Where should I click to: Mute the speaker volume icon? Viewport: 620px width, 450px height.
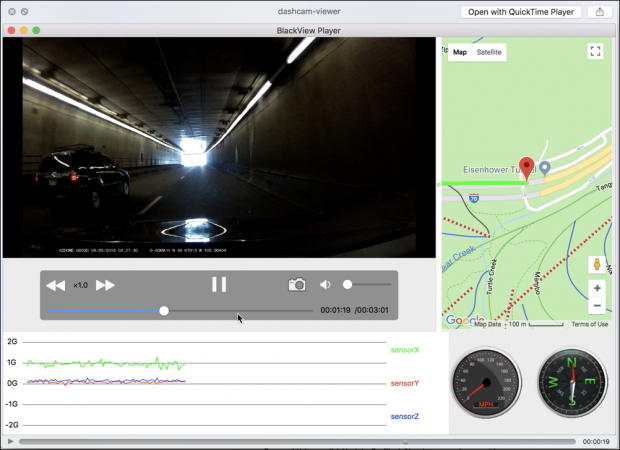[325, 285]
